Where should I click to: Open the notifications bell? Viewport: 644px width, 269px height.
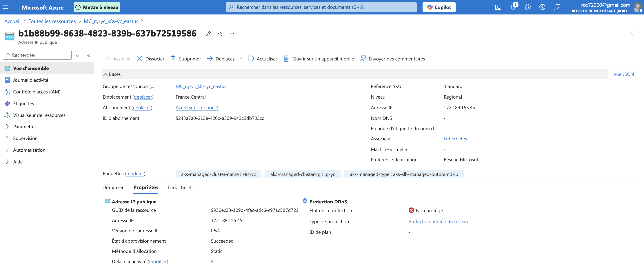[x=513, y=7]
